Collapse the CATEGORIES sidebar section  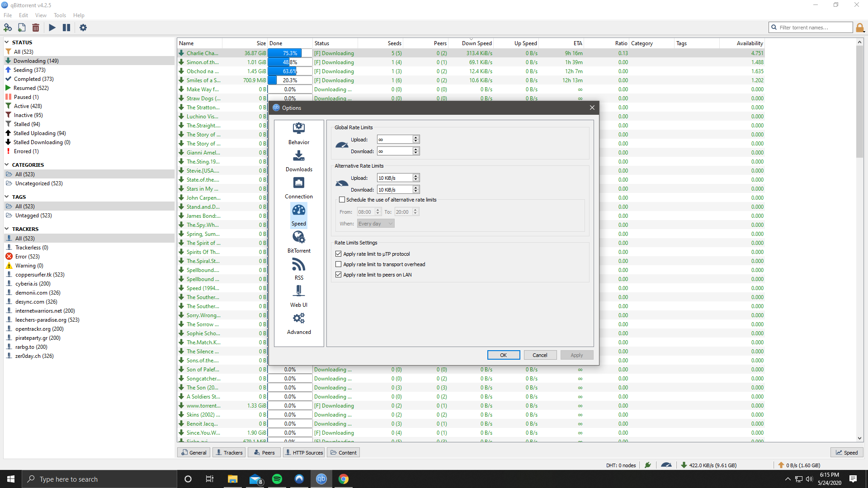click(x=7, y=165)
